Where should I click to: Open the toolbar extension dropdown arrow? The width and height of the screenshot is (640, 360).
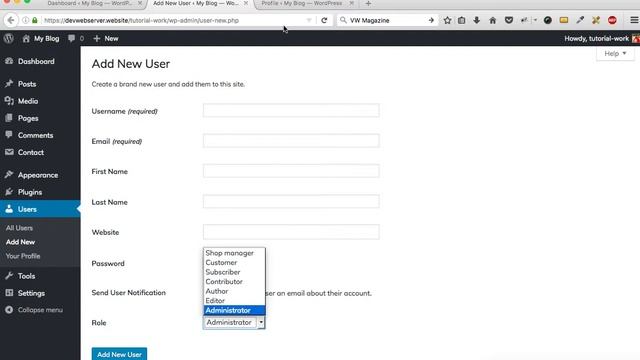[x=535, y=20]
